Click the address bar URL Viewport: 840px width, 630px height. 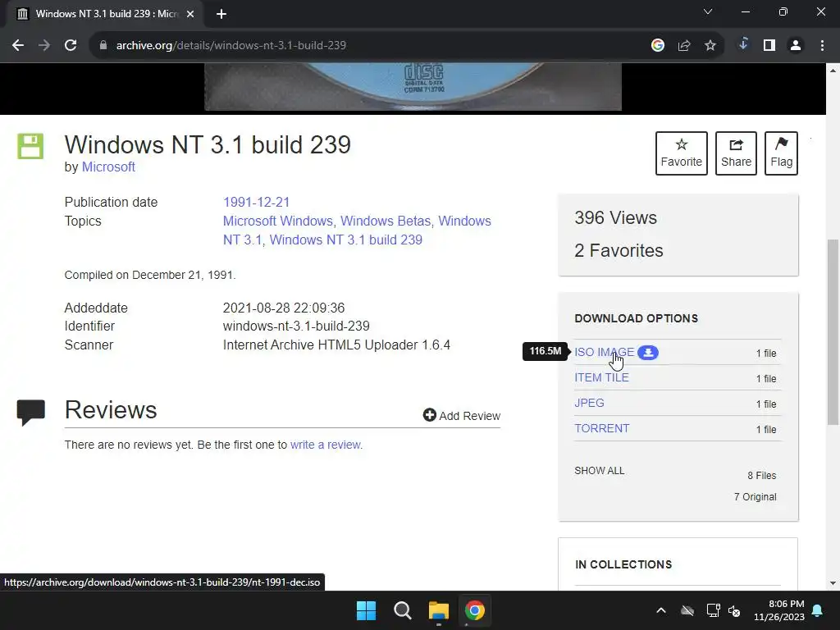(231, 46)
